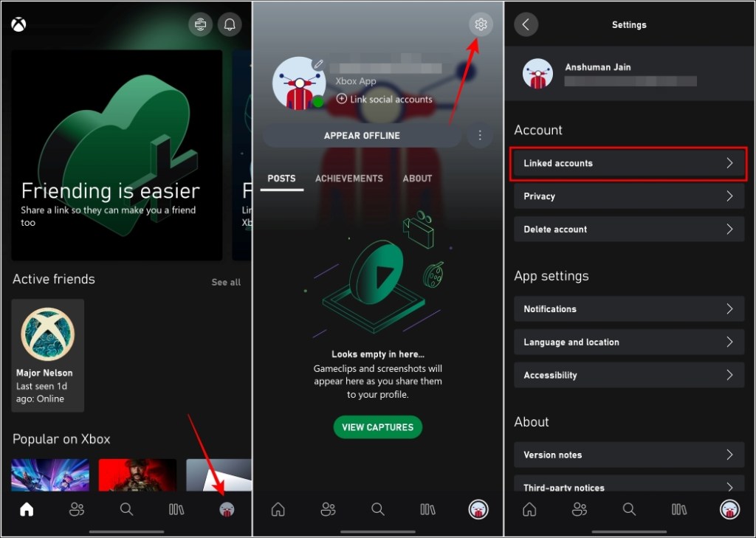Image resolution: width=756 pixels, height=538 pixels.
Task: Open the Settings gear on the profile screen
Action: [481, 24]
